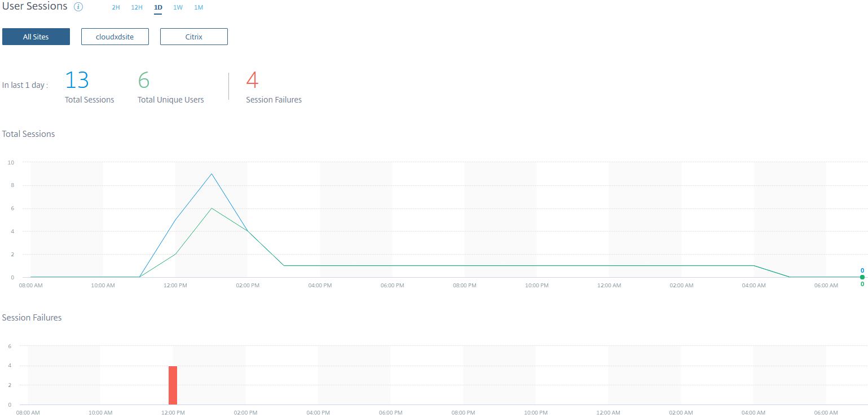Click the Total Unique Users label

171,100
